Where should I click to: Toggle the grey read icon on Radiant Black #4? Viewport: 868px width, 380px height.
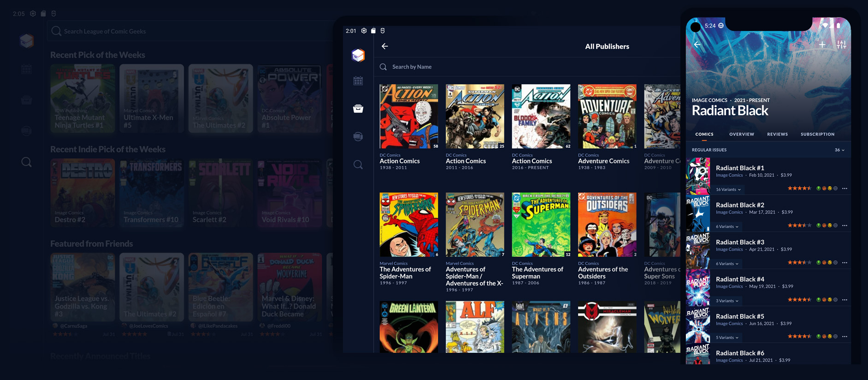[x=835, y=300]
